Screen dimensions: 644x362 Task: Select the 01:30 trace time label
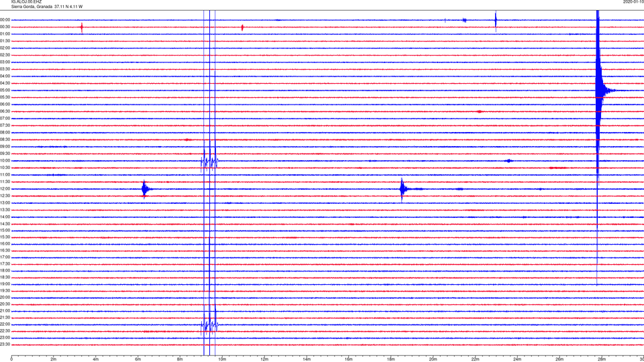5,41
